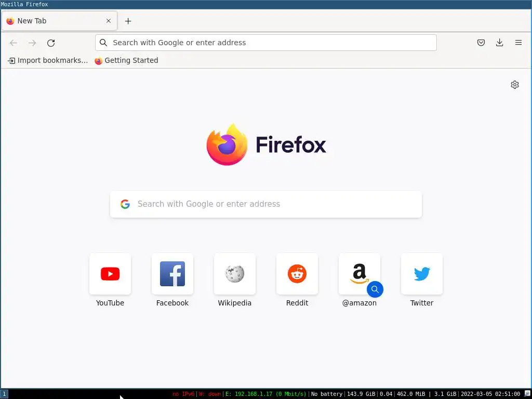Click the ethernet IP 192.168.1.17 status
Viewport: 532px width, 399px height.
point(266,394)
